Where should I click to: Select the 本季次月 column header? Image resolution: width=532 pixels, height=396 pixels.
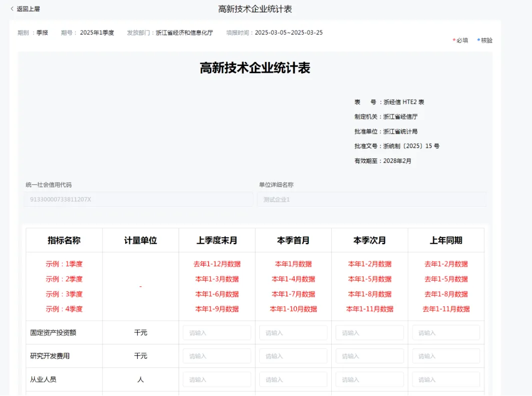[369, 240]
